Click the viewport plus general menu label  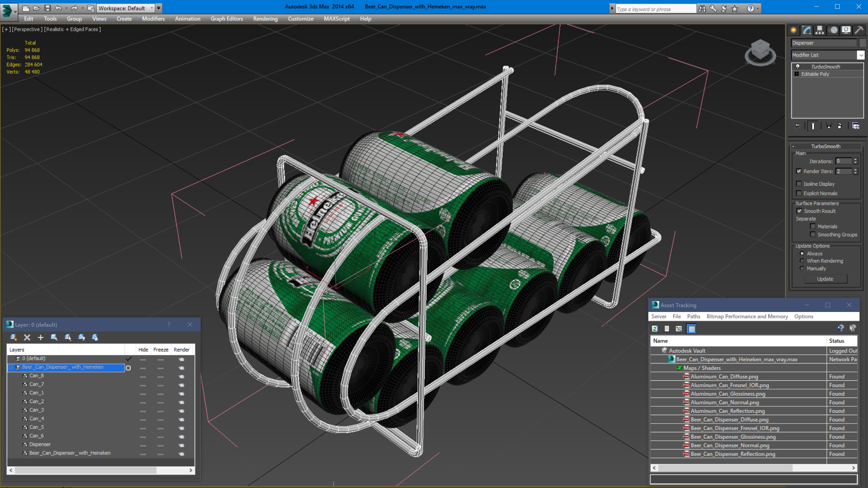(6, 29)
